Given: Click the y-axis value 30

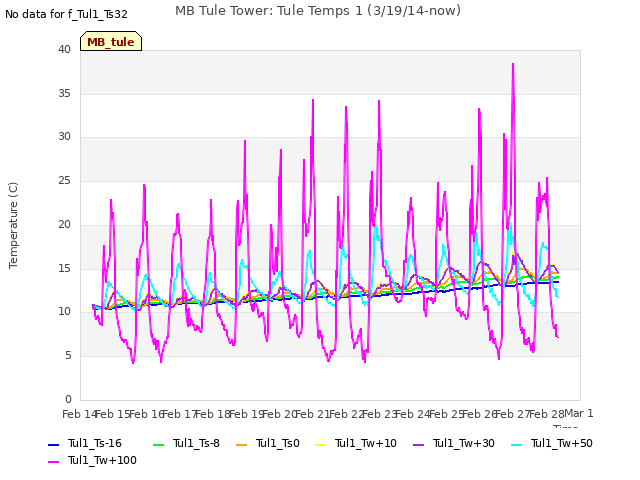Looking at the screenshot, I should point(64,137).
